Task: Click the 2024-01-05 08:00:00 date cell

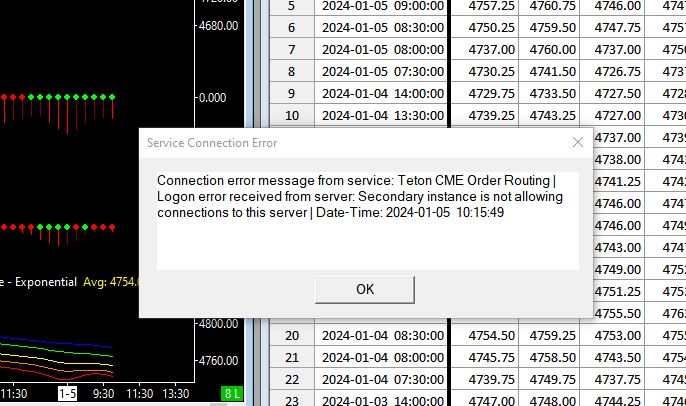Action: click(382, 49)
